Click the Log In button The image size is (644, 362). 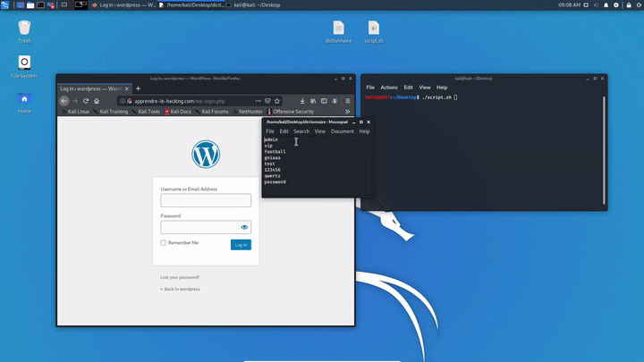[x=241, y=245]
